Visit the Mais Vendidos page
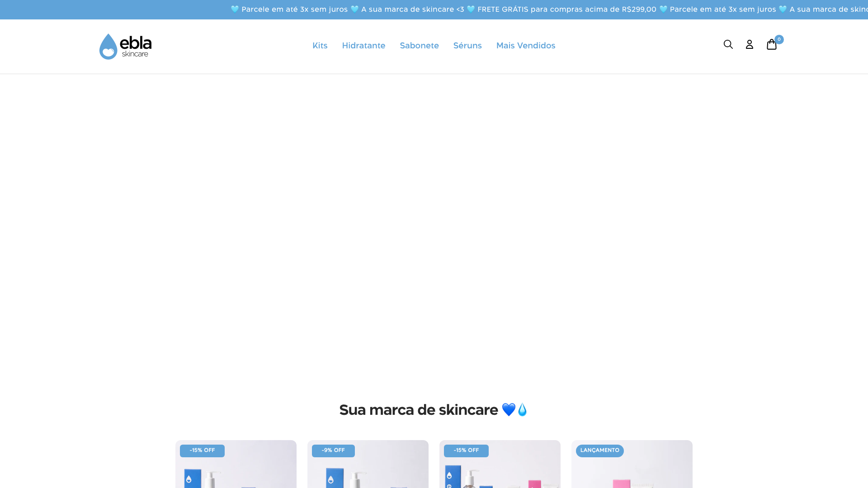The width and height of the screenshot is (868, 488). coord(525,46)
